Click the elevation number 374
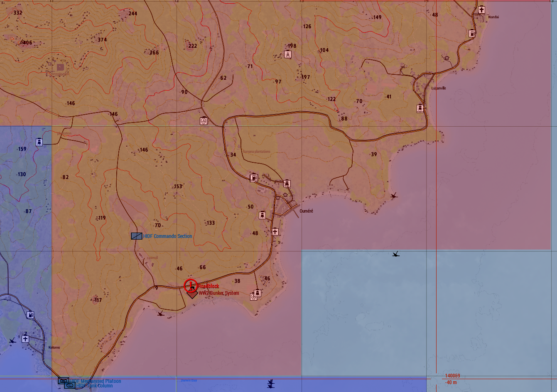The image size is (557, 392). click(x=102, y=40)
